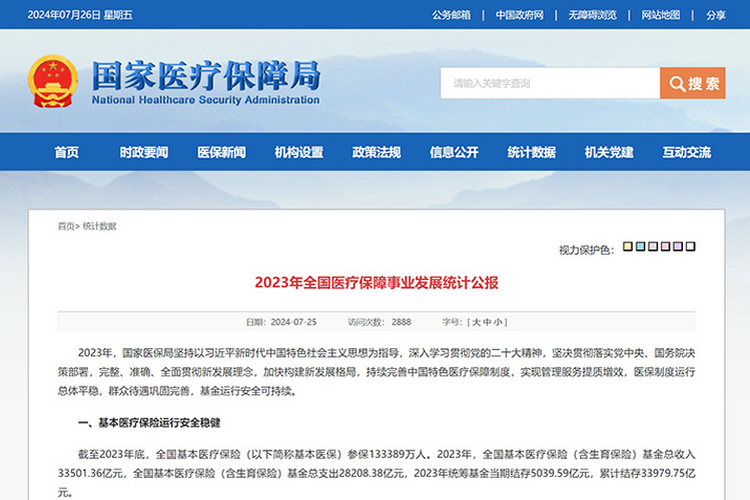The height and width of the screenshot is (500, 750).
Task: Open 信息公开 navigation item
Action: coord(454,152)
